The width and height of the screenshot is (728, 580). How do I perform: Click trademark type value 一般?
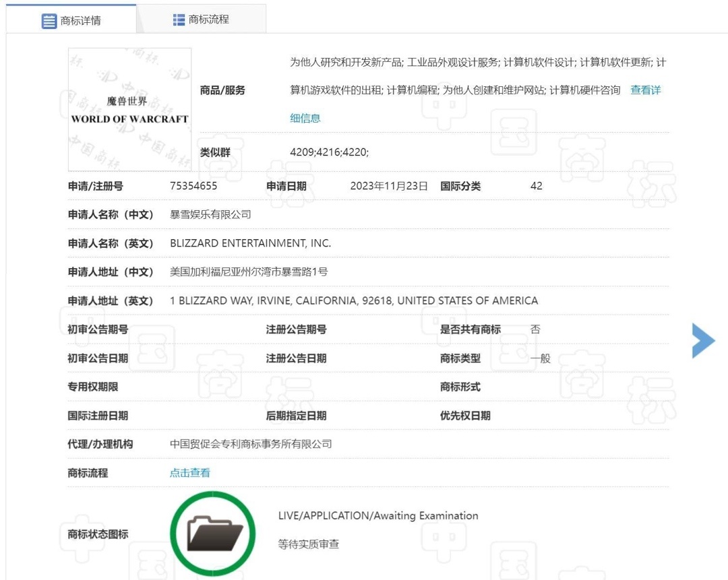[x=541, y=358]
